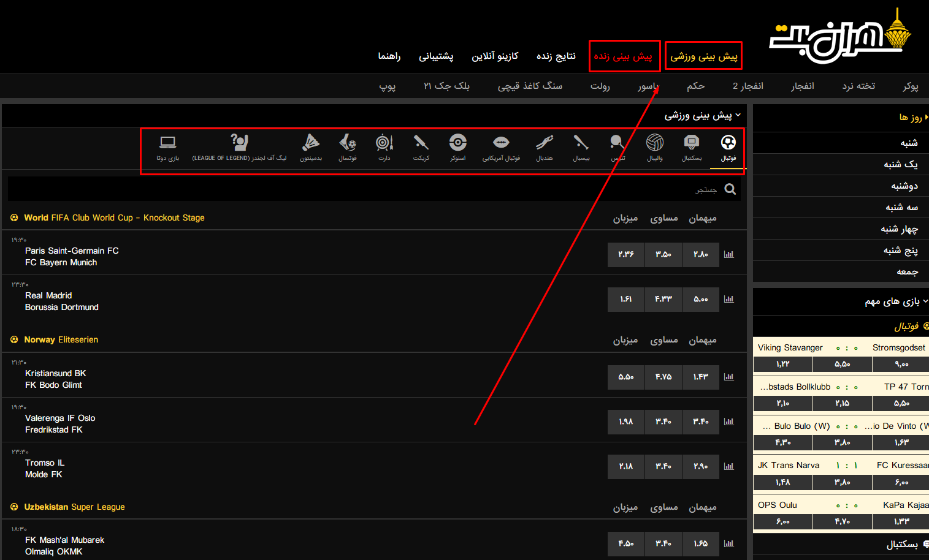Image resolution: width=929 pixels, height=560 pixels.
Task: Bet ۱.۹۸ home odds on Valerenga
Action: pyautogui.click(x=626, y=422)
